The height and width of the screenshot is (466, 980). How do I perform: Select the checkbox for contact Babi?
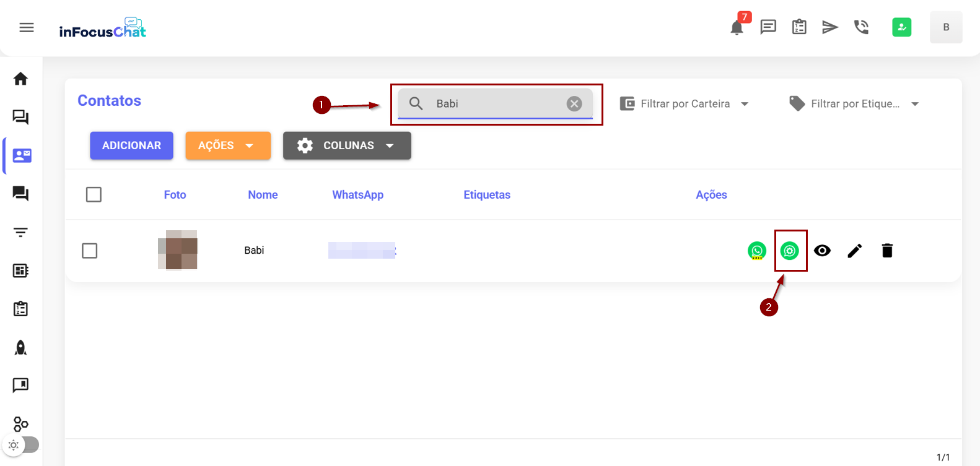pyautogui.click(x=90, y=251)
